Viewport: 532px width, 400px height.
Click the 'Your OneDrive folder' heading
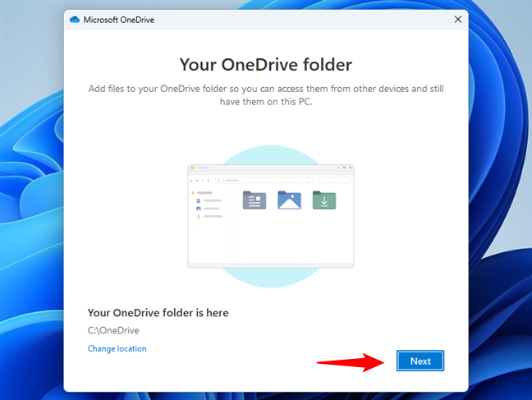click(266, 65)
